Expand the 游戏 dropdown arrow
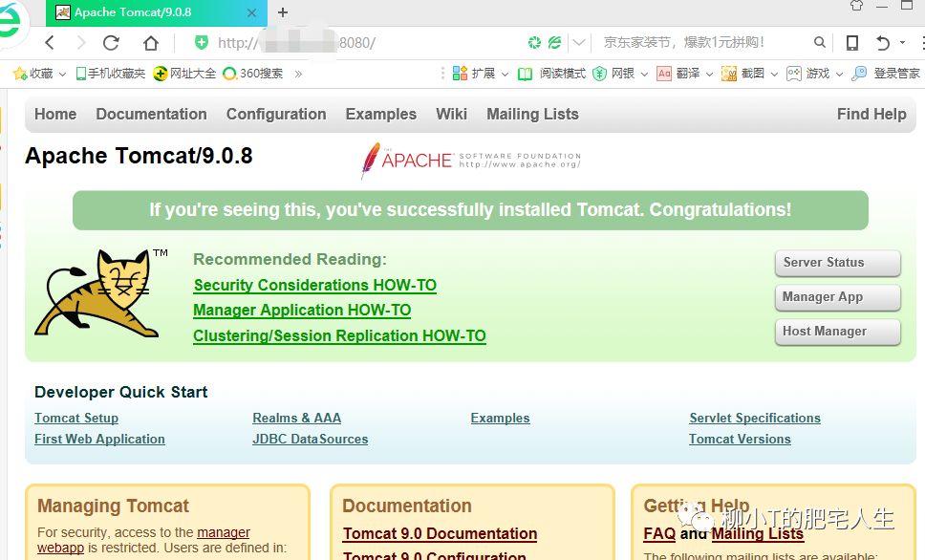This screenshot has width=925, height=560. [x=839, y=75]
